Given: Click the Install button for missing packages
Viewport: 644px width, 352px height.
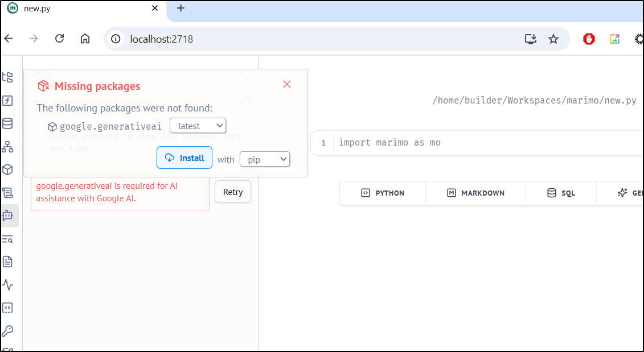Looking at the screenshot, I should coord(184,158).
